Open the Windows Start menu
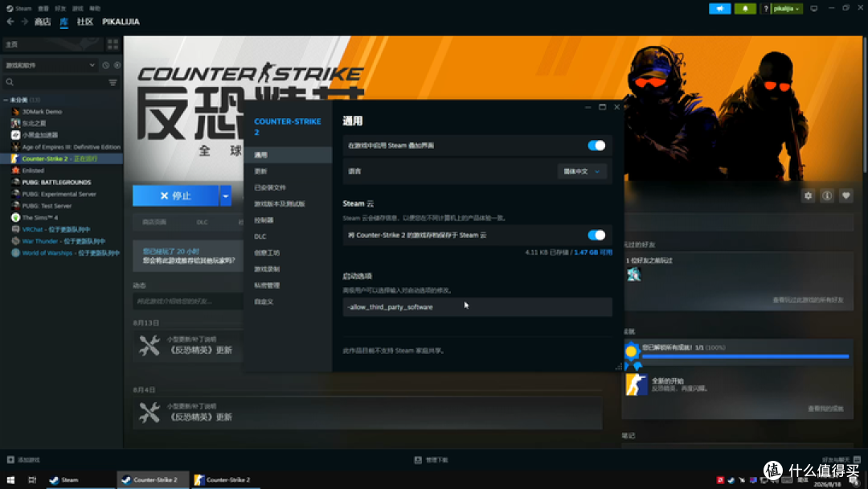The height and width of the screenshot is (489, 868). pos(10,480)
